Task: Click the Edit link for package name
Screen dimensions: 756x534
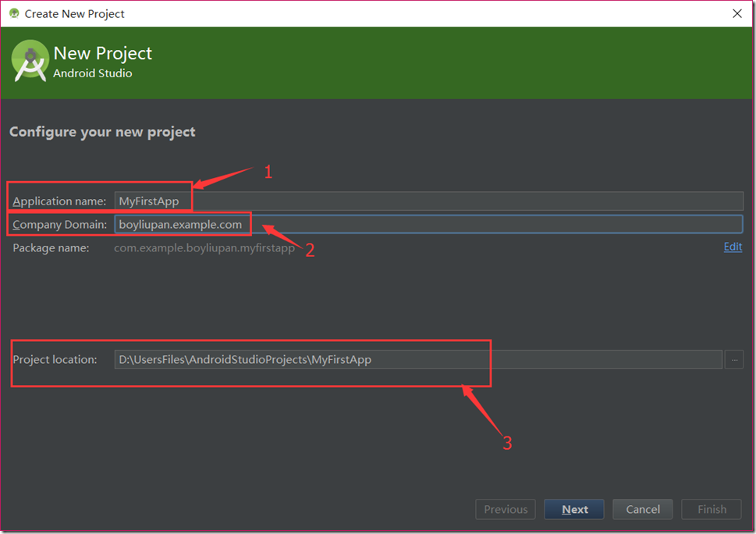Action: tap(733, 247)
